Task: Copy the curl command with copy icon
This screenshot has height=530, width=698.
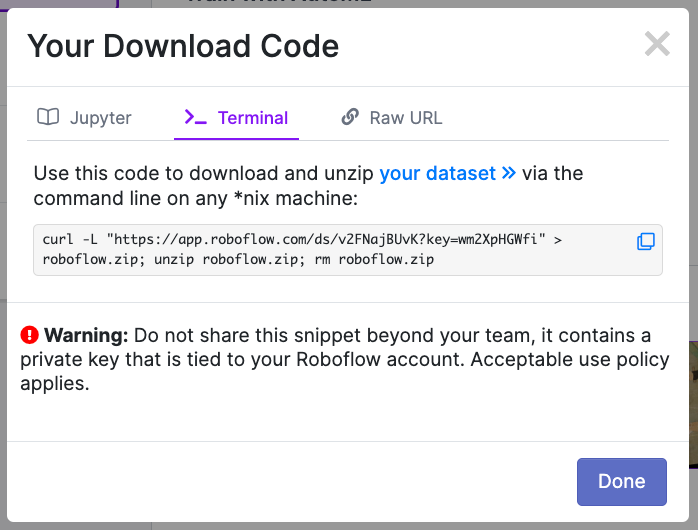Action: coord(645,241)
